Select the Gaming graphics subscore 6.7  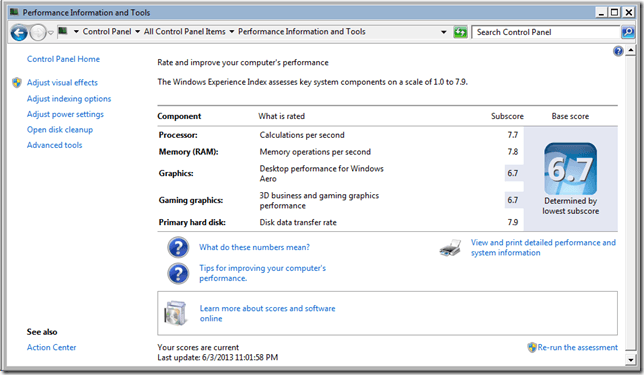pyautogui.click(x=513, y=200)
